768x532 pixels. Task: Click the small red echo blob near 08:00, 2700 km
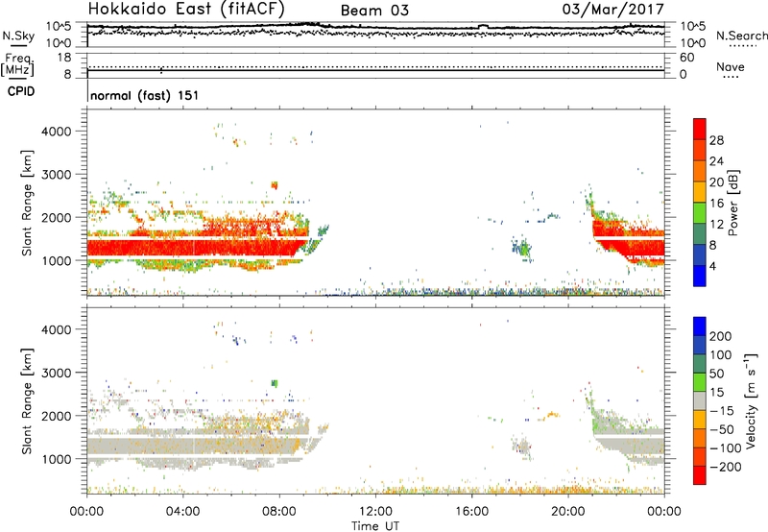point(275,185)
